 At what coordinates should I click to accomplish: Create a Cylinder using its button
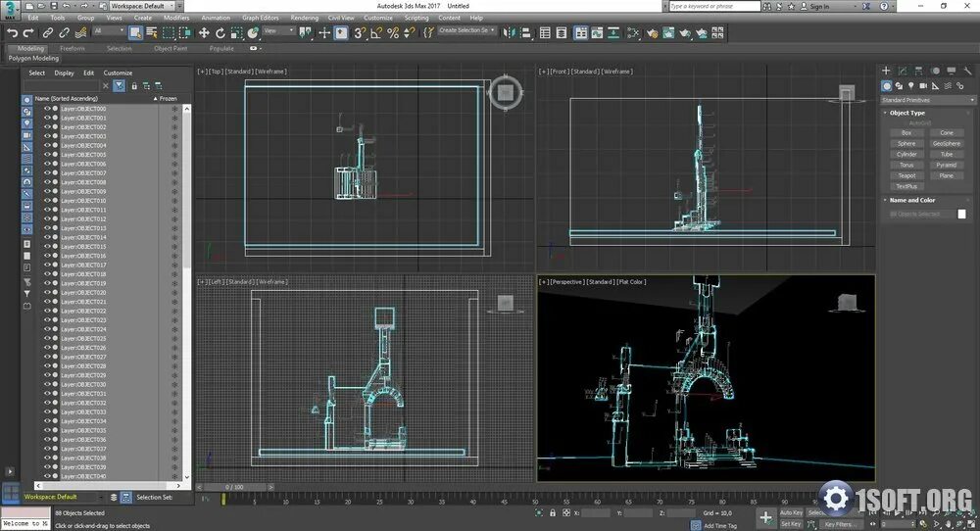(906, 154)
